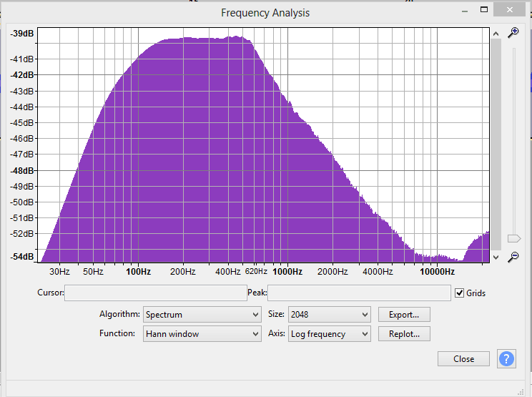This screenshot has height=397, width=532.
Task: Click the window resize grip in the corner
Action: [520, 392]
